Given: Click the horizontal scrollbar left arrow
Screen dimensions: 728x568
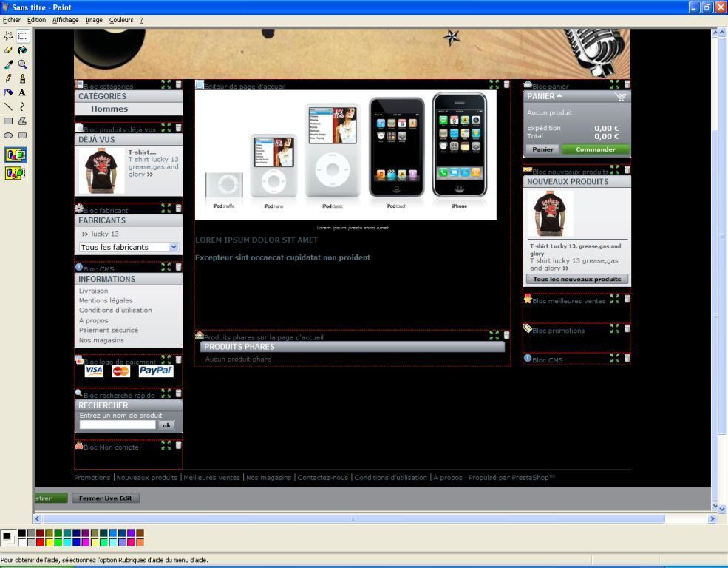Looking at the screenshot, I should pos(38,518).
